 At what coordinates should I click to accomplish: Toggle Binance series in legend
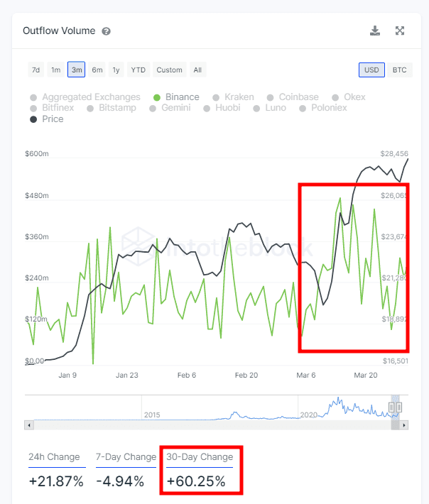tap(177, 97)
